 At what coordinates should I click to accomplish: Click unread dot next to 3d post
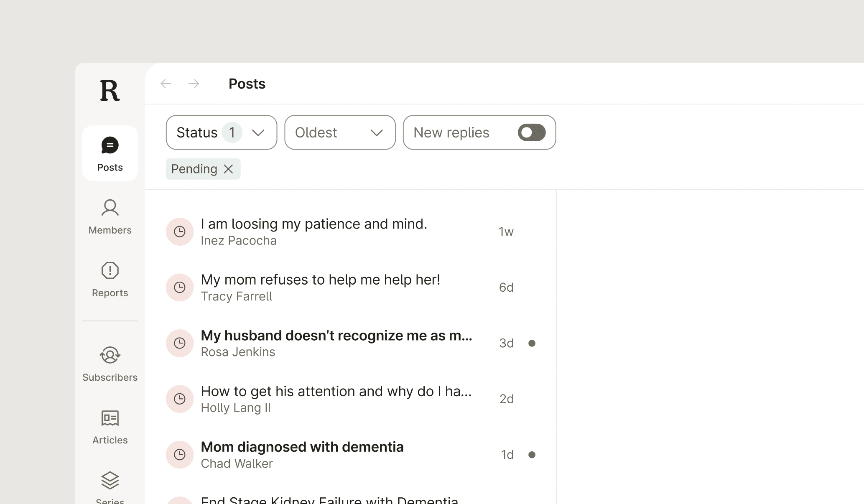[532, 343]
